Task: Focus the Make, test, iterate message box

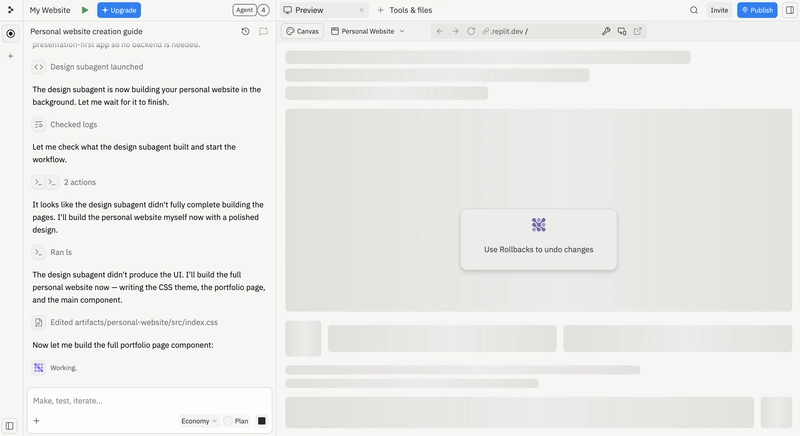Action: click(x=149, y=401)
